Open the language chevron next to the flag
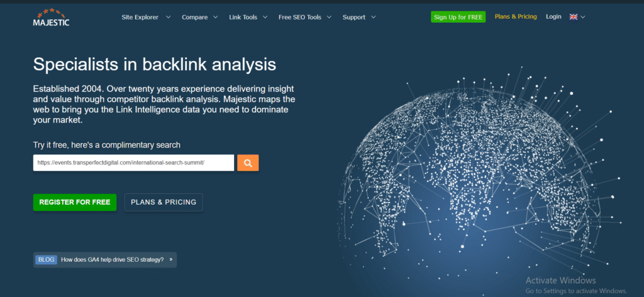 click(x=583, y=17)
